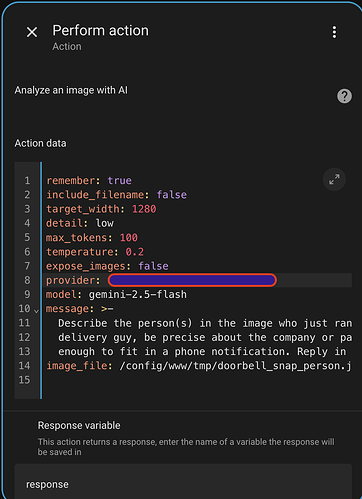Open help for Analyze an image with AI
The width and height of the screenshot is (362, 499).
(344, 96)
